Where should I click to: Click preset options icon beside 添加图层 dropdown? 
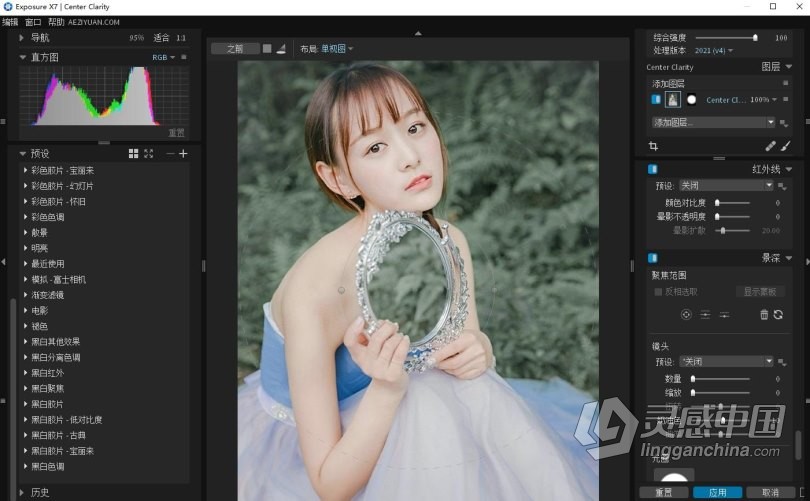coord(784,123)
